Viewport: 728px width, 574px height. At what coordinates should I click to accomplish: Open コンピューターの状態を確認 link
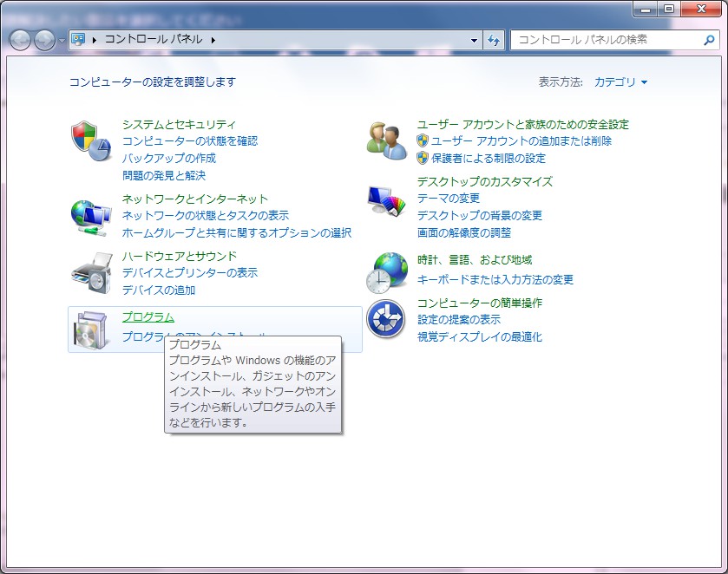point(190,141)
